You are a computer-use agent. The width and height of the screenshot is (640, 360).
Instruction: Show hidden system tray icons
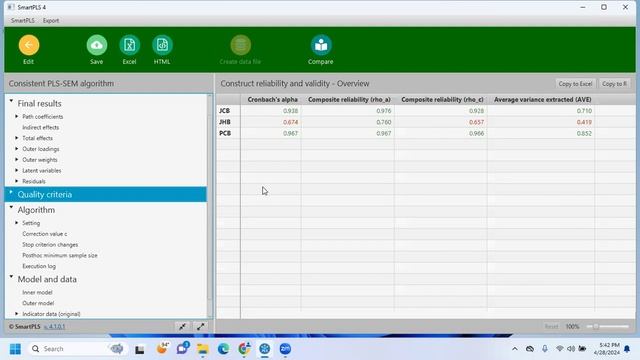tap(515, 349)
